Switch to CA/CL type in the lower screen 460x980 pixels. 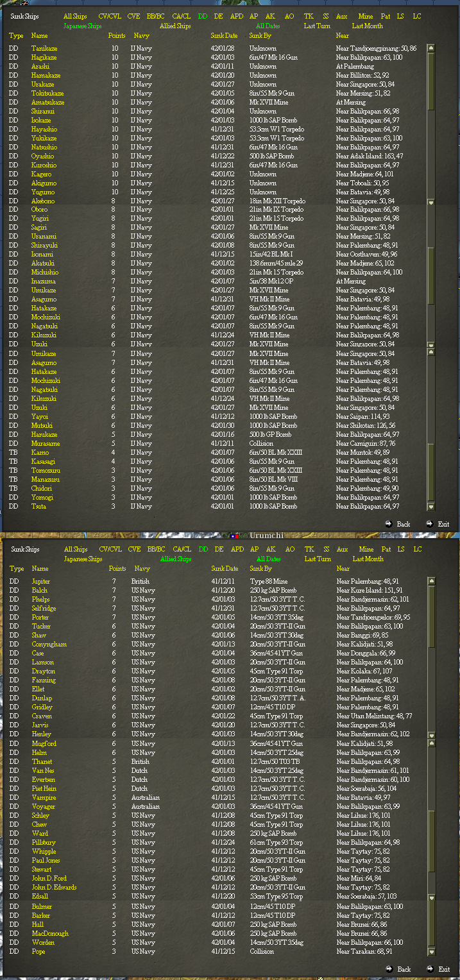pos(182,549)
